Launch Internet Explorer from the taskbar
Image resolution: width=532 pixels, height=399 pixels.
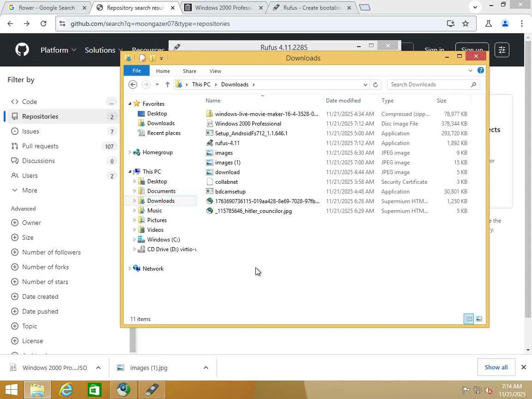[66, 390]
